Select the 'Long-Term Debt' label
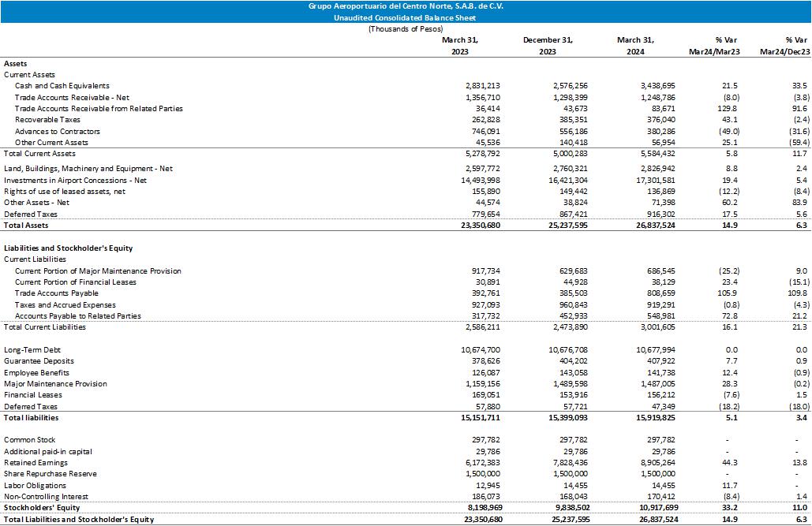812x526 pixels. [32, 350]
